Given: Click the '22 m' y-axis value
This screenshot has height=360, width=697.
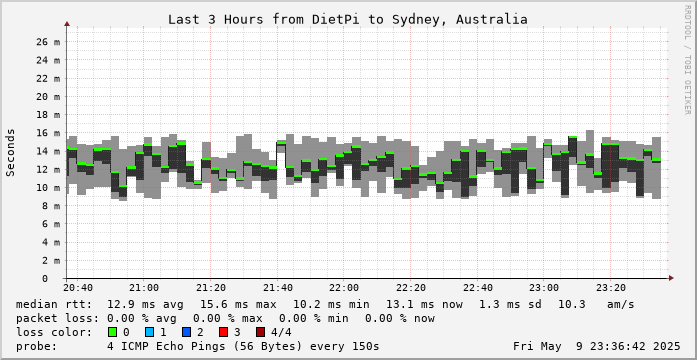Looking at the screenshot, I should click(x=48, y=78).
